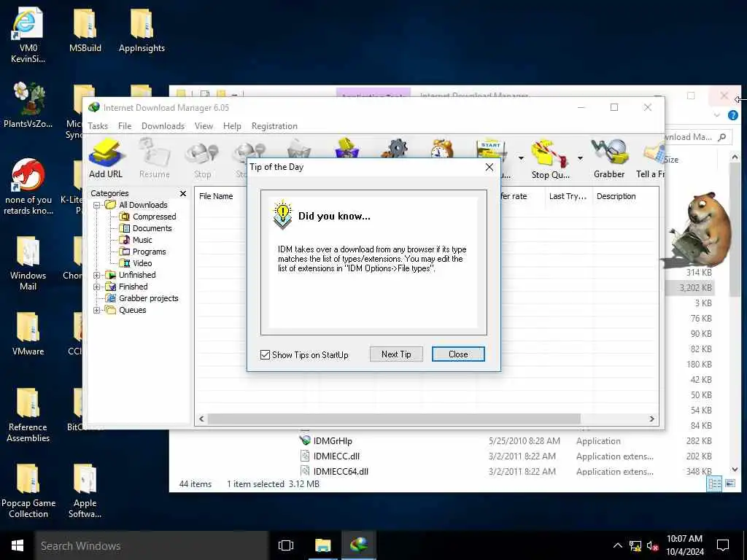Screen dimensions: 747x560
Task: Click the Stop Queue toolbar icon
Action: 550,158
